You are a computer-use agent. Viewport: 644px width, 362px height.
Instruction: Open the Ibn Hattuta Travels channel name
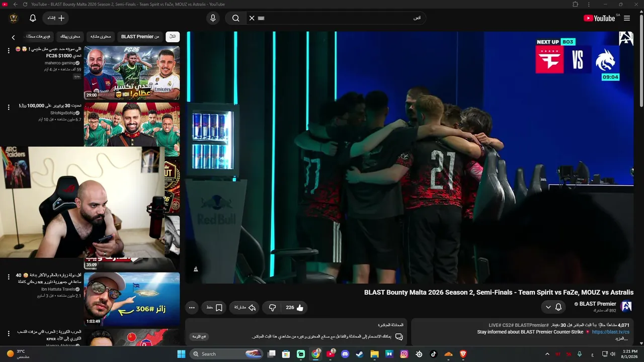(x=58, y=289)
